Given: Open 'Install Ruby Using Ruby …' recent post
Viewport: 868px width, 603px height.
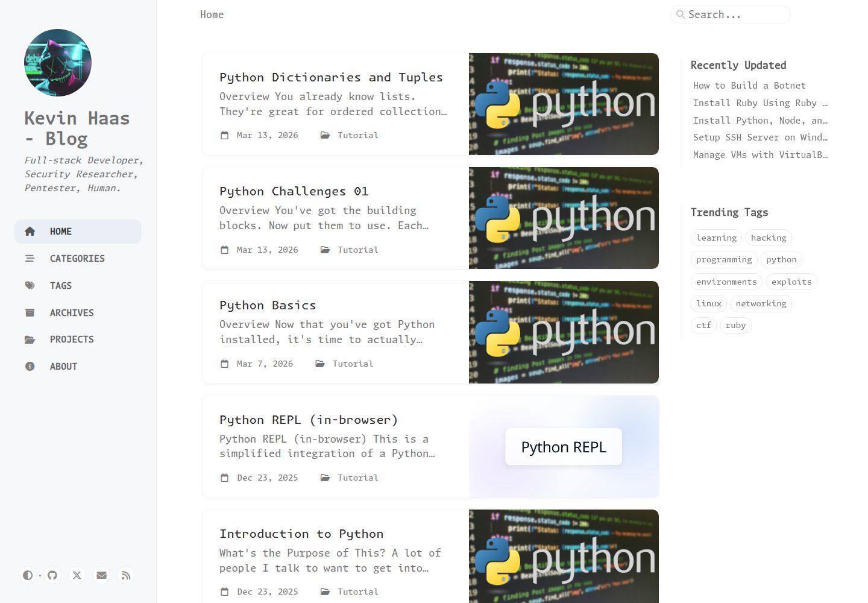Looking at the screenshot, I should [x=761, y=103].
